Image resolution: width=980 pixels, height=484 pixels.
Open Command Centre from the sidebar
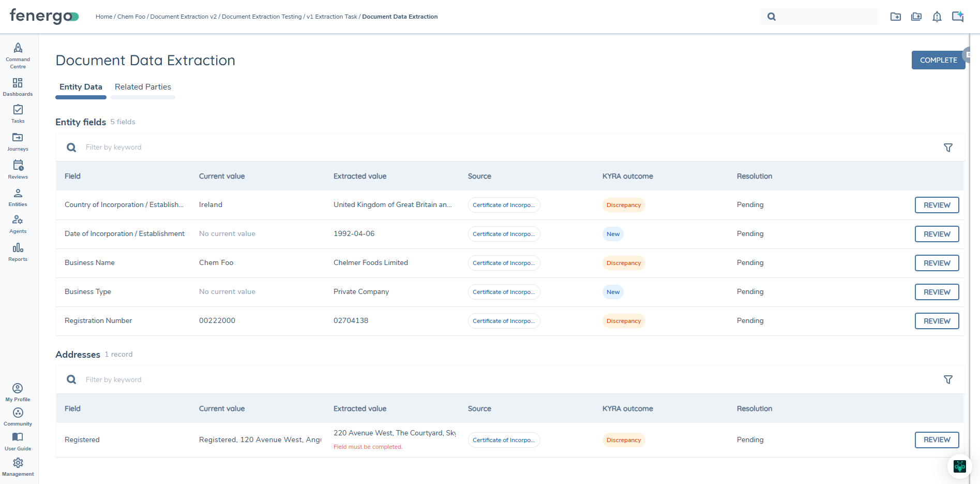click(18, 55)
